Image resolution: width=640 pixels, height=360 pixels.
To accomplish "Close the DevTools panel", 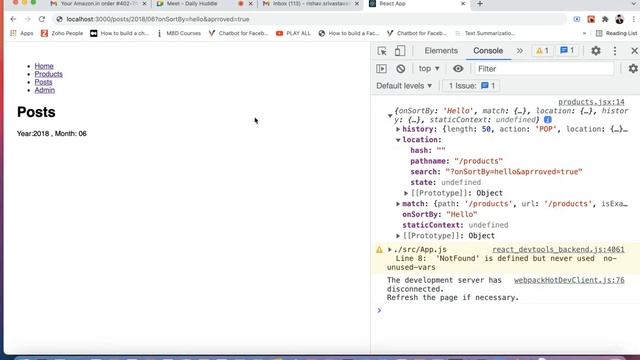I will (634, 51).
